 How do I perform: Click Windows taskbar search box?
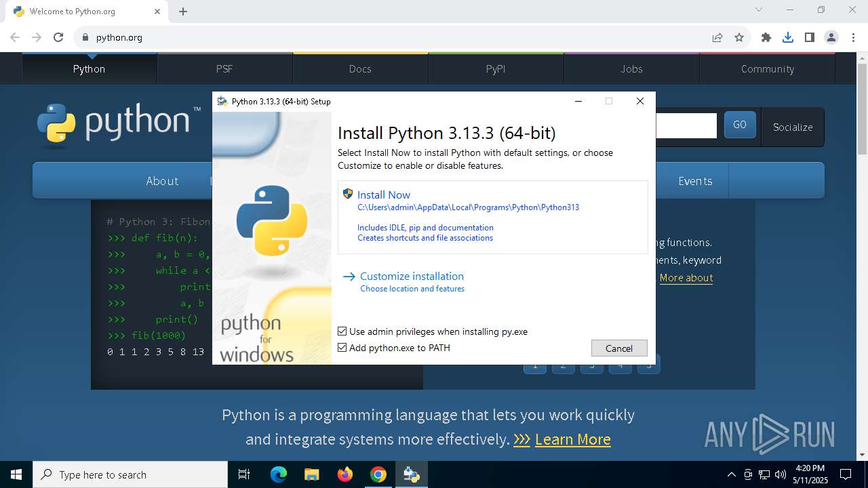pyautogui.click(x=130, y=474)
